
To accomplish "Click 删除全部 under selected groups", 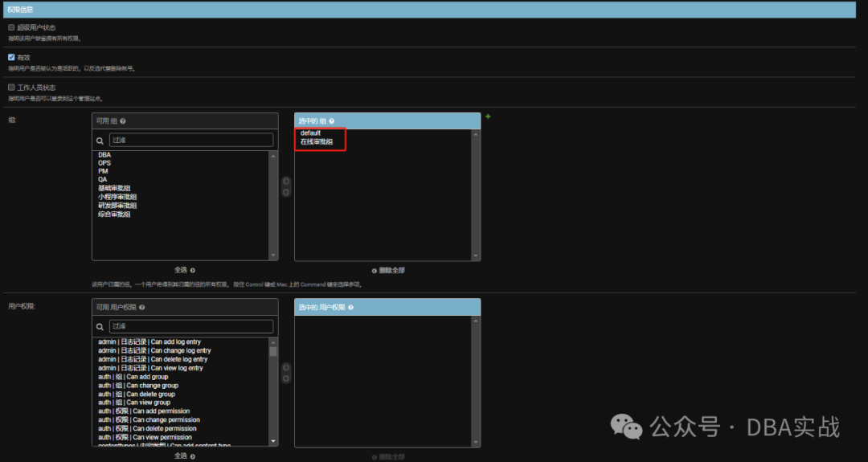I will click(389, 271).
